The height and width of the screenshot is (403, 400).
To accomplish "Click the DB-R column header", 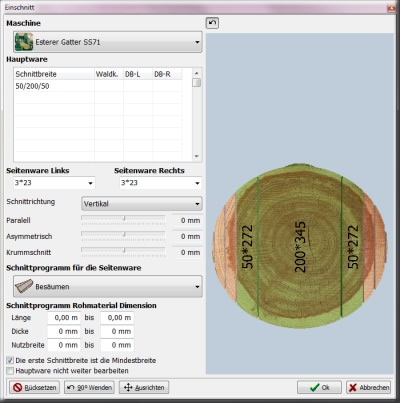I will [x=167, y=74].
